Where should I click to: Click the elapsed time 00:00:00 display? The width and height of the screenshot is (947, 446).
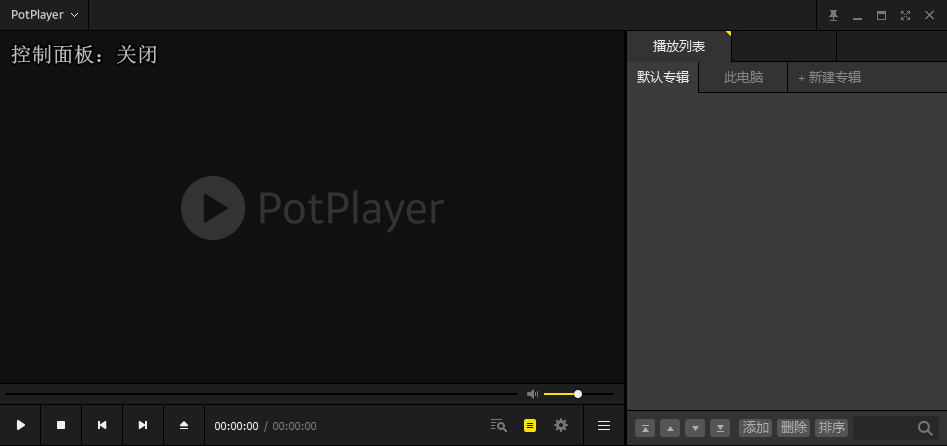(236, 426)
